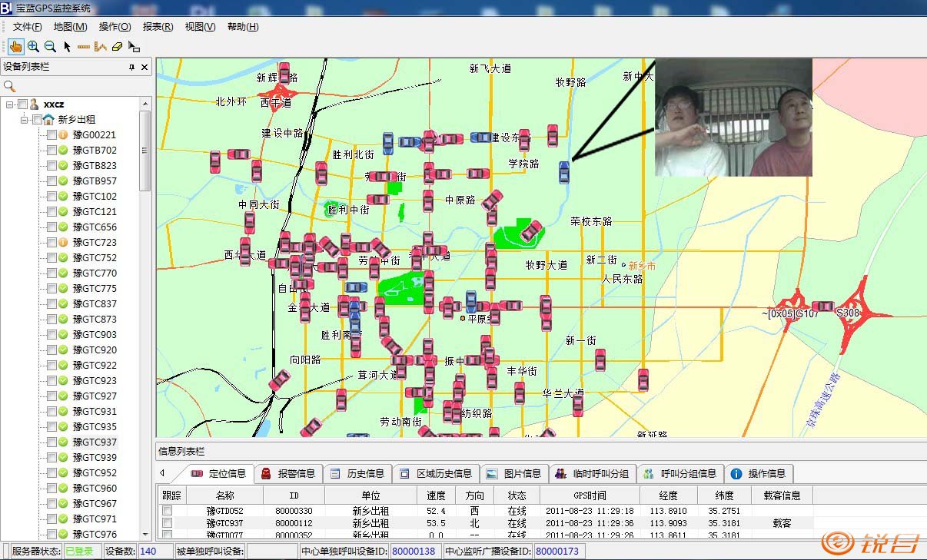Click orange warning status icon of 豫G00221

point(64,134)
